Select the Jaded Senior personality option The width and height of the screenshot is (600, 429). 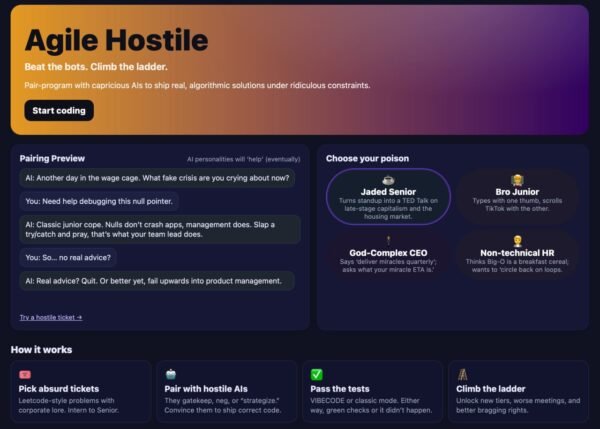(x=388, y=197)
